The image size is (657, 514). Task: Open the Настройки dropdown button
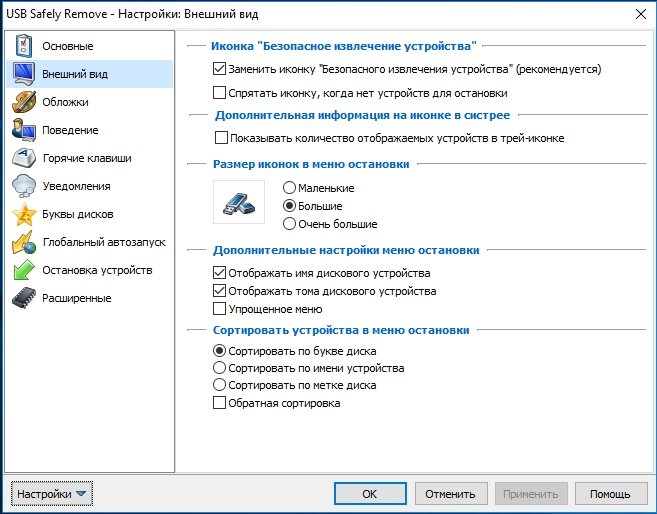tap(51, 494)
